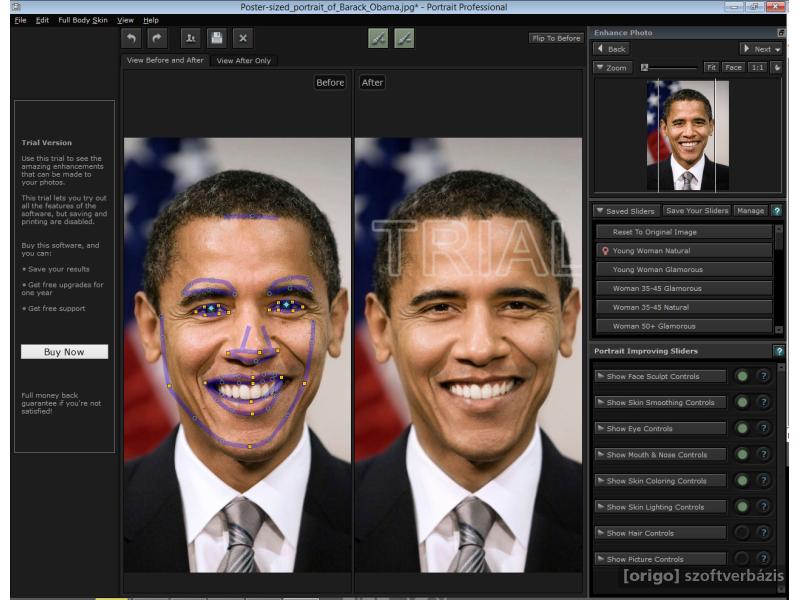The width and height of the screenshot is (800, 600).
Task: Open the View menu
Action: click(125, 20)
